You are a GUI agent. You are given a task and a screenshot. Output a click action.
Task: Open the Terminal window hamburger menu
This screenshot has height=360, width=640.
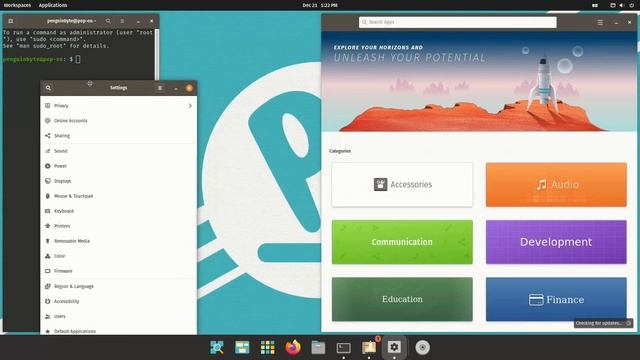(x=122, y=21)
